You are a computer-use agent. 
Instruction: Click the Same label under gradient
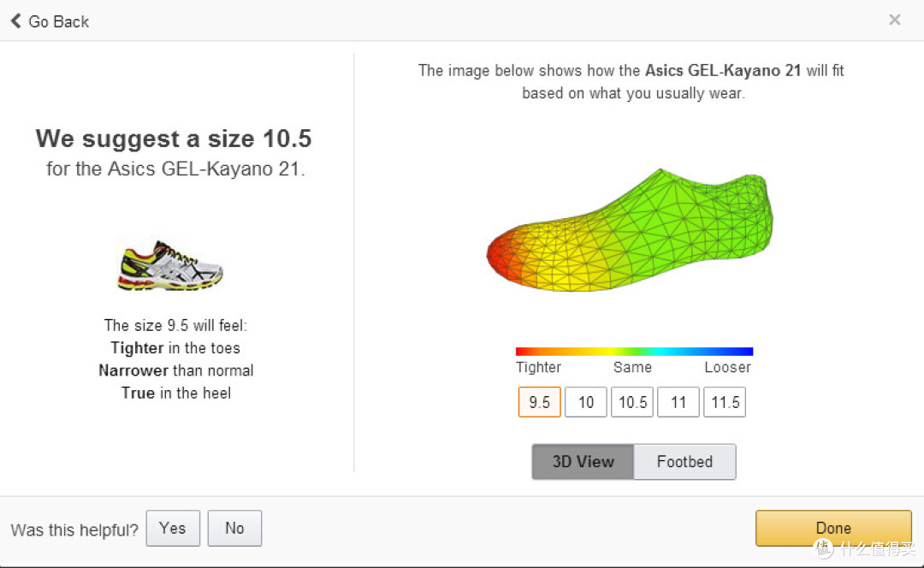pos(632,367)
